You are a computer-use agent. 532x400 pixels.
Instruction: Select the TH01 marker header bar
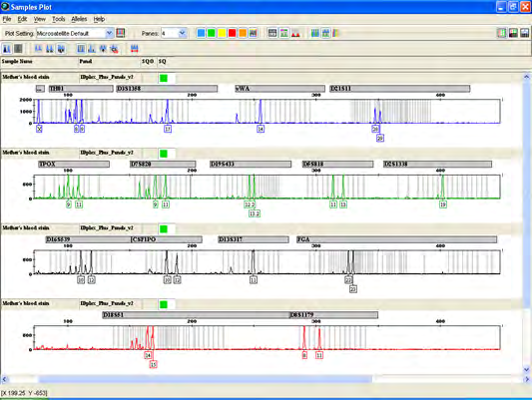coord(81,89)
